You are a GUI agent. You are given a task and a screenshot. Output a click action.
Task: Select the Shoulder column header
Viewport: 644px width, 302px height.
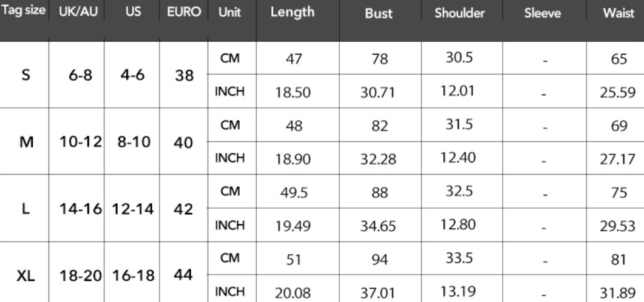459,13
